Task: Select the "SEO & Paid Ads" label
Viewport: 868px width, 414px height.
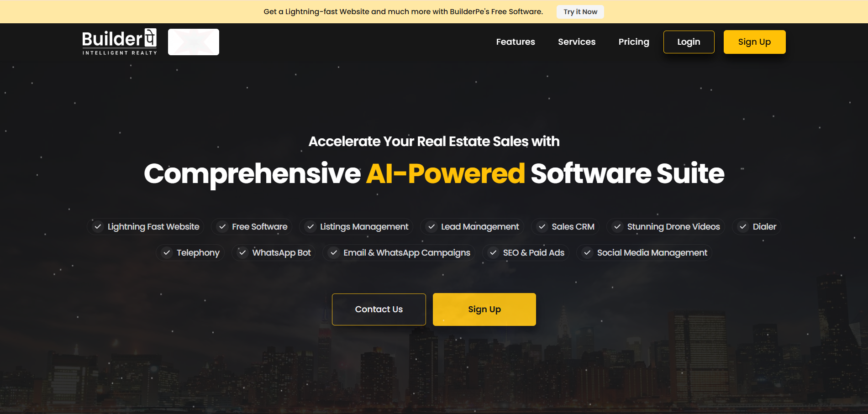Action: [x=534, y=252]
